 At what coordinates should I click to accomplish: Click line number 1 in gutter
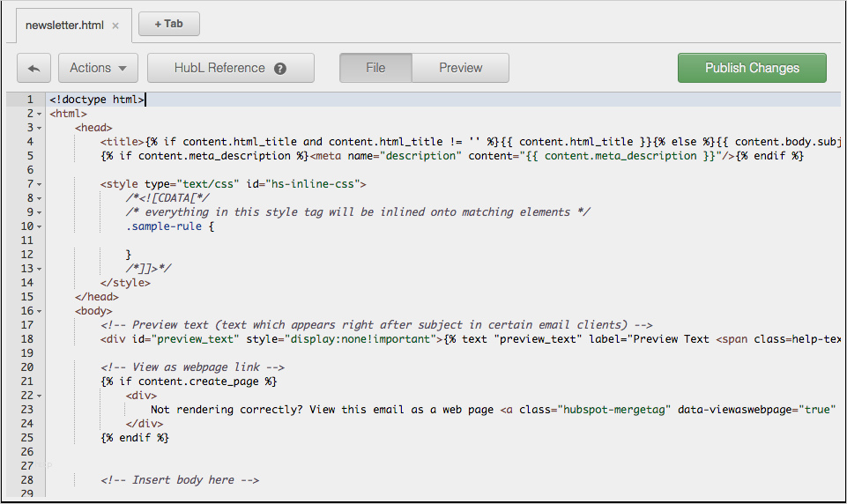tap(30, 100)
